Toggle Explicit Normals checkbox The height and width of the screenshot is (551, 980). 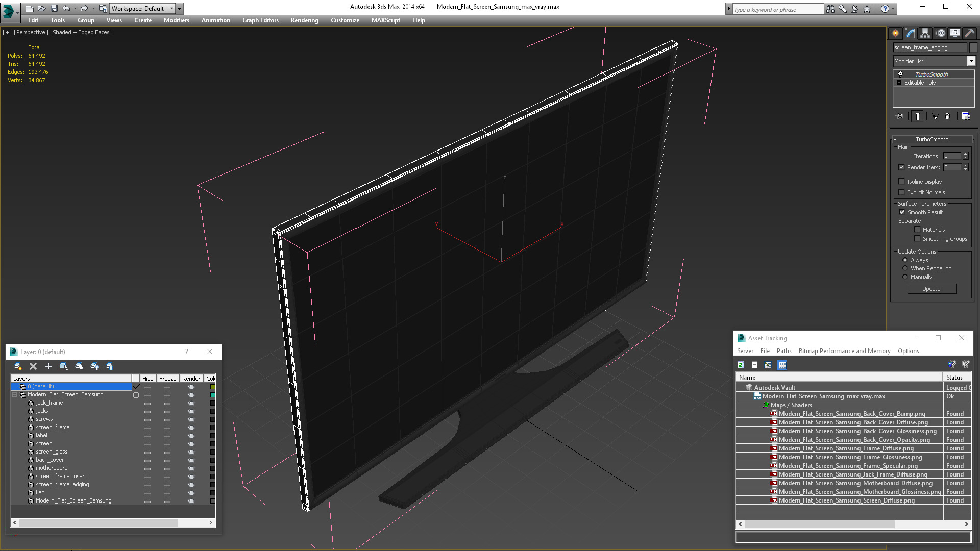[x=901, y=192]
